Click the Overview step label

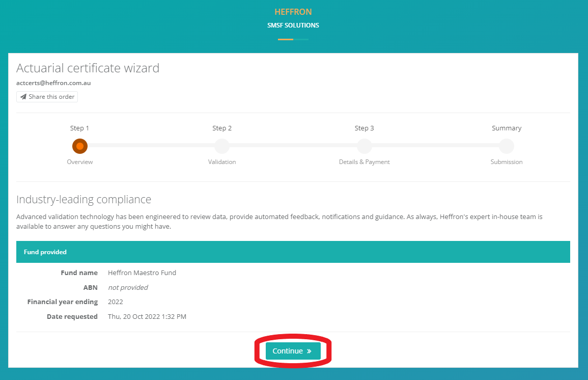pyautogui.click(x=80, y=161)
